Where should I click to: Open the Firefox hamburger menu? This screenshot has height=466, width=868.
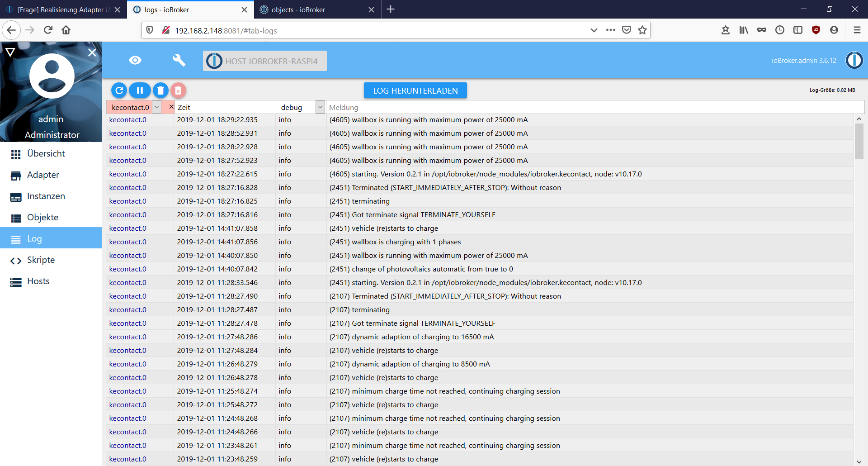coord(857,30)
